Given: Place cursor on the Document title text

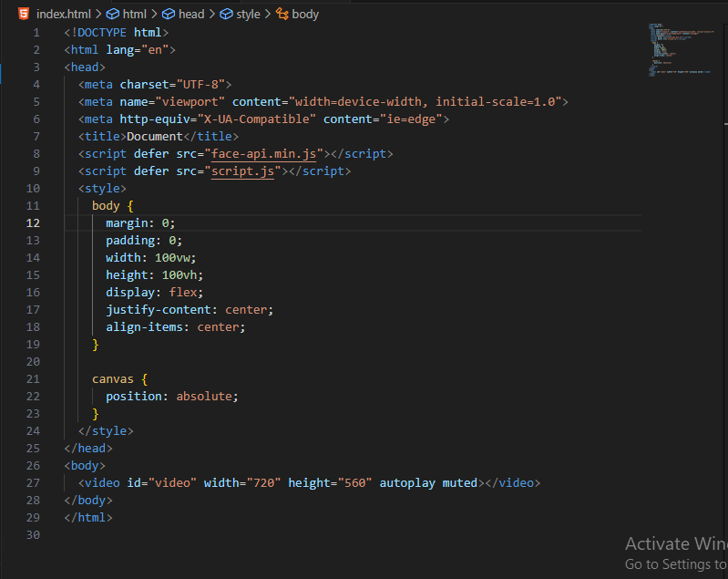Looking at the screenshot, I should [155, 137].
